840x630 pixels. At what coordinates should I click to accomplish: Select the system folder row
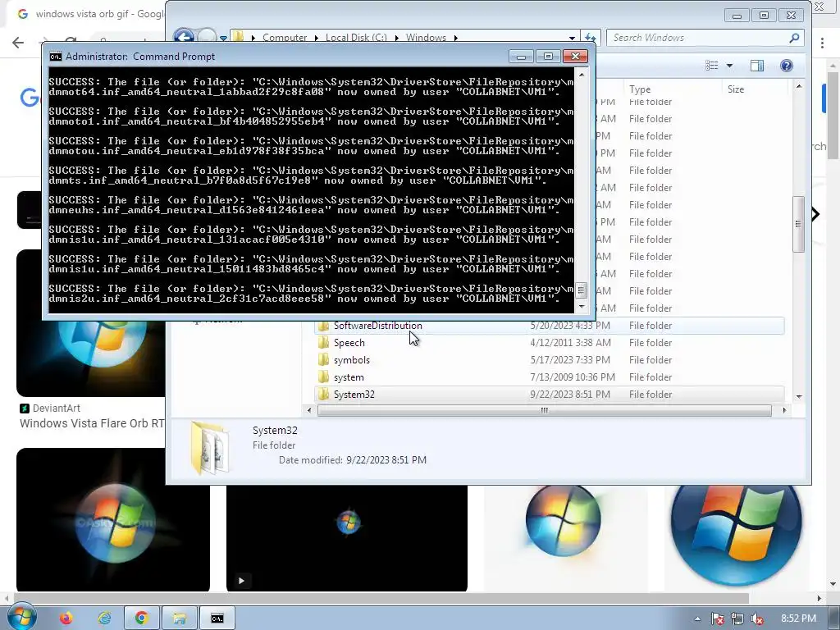(550, 377)
